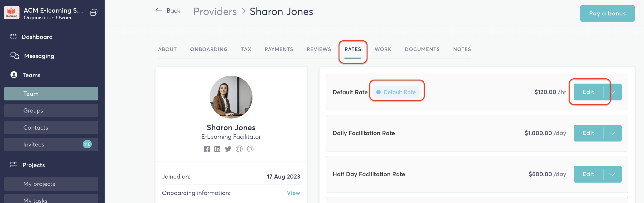The image size is (644, 203).
Task: Switch to the Reviews tab
Action: pyautogui.click(x=319, y=49)
